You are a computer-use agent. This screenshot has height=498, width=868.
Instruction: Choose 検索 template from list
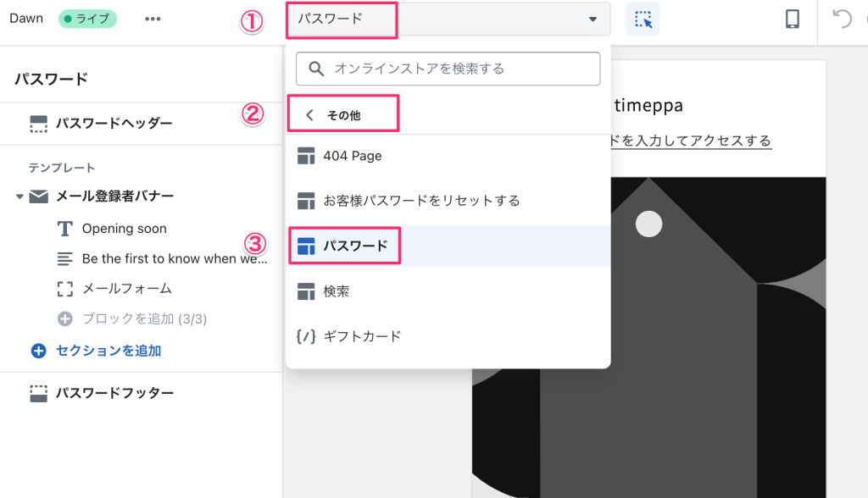pos(336,291)
